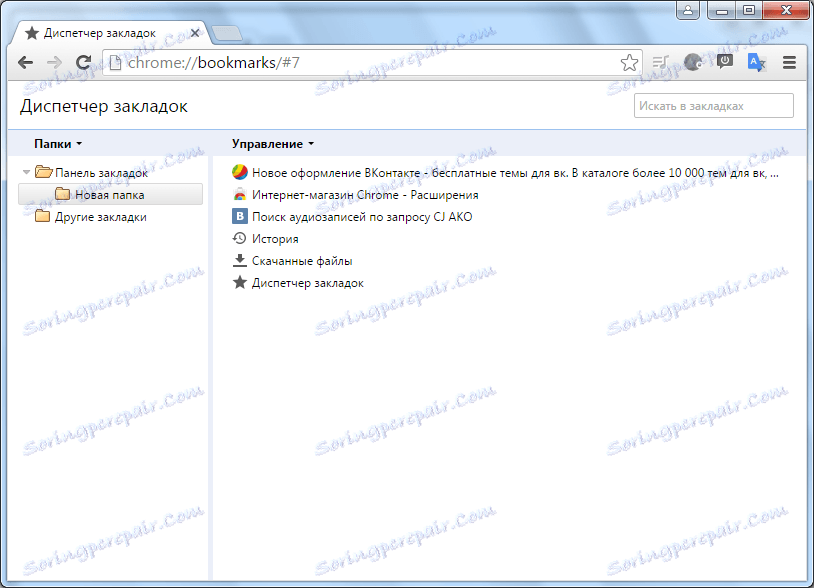Reload the page using the refresh icon

pos(83,63)
